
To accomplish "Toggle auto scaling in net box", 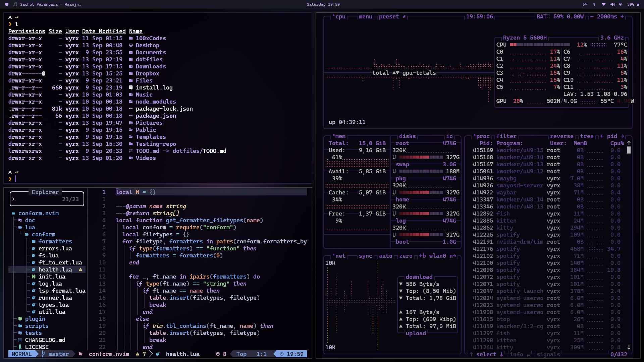I will [x=385, y=256].
